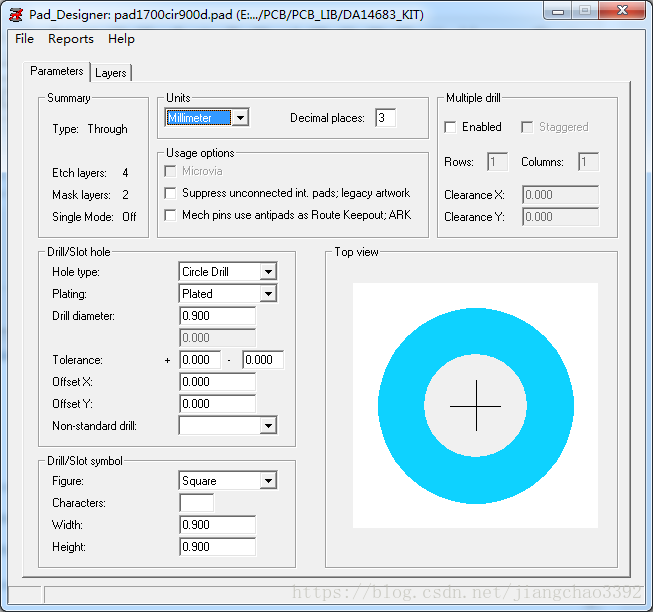
Task: Switch to the Layers tab
Action: click(111, 73)
